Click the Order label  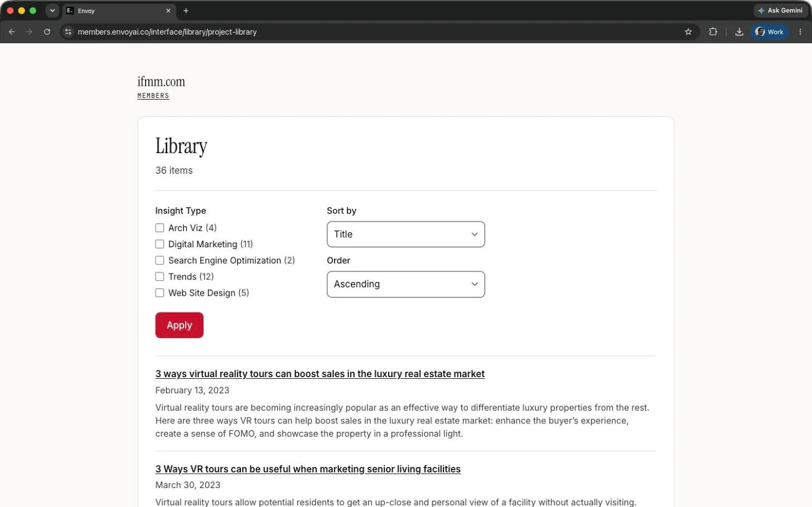338,260
